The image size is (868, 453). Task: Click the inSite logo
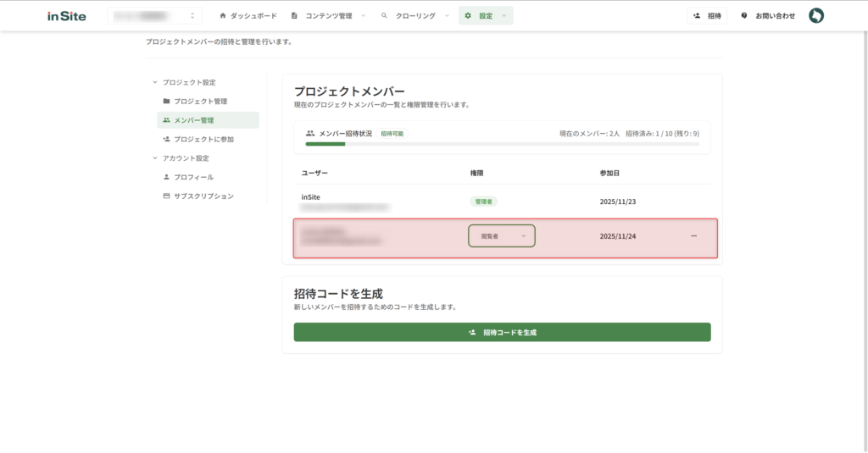[x=66, y=16]
